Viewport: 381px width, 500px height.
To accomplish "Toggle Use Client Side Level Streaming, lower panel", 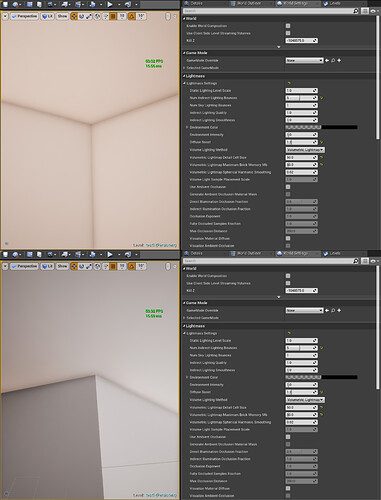I will point(288,283).
